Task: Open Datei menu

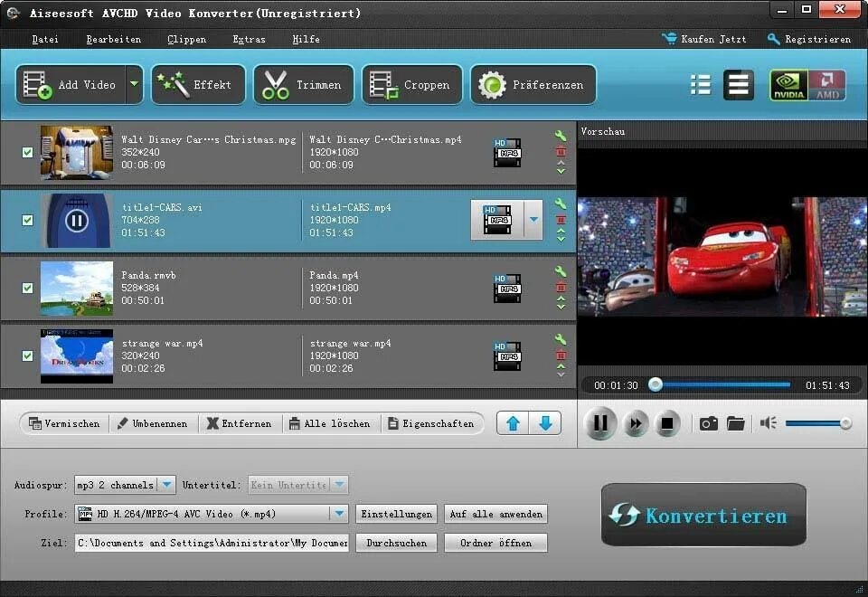Action: [45, 39]
